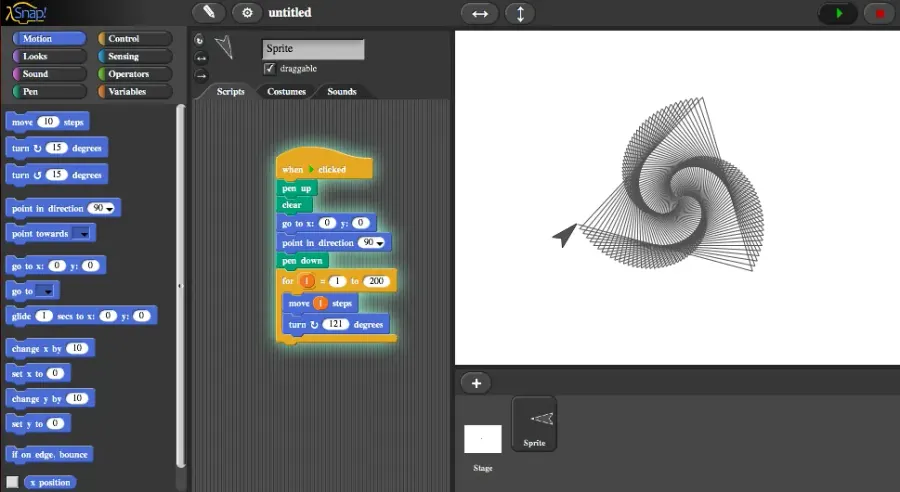
Task: Select the Sound category
Action: coord(49,73)
